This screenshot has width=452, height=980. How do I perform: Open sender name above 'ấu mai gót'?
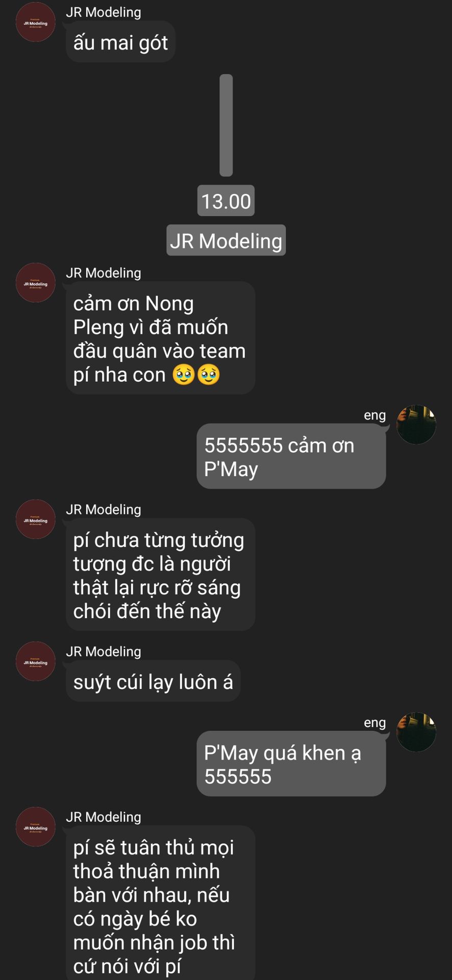point(104,12)
